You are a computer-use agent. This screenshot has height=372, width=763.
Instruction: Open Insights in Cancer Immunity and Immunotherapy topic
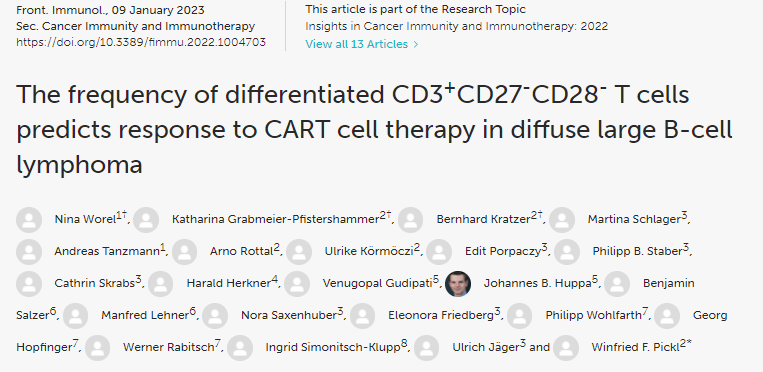[456, 26]
